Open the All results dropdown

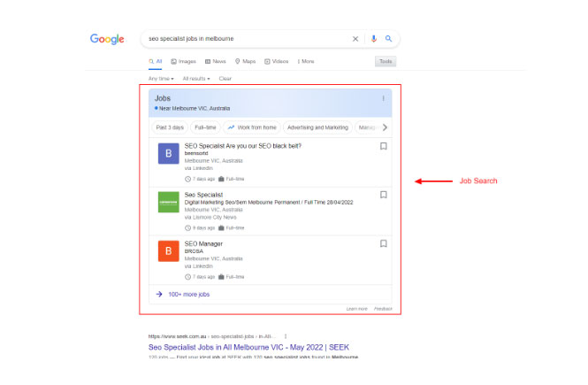point(196,79)
